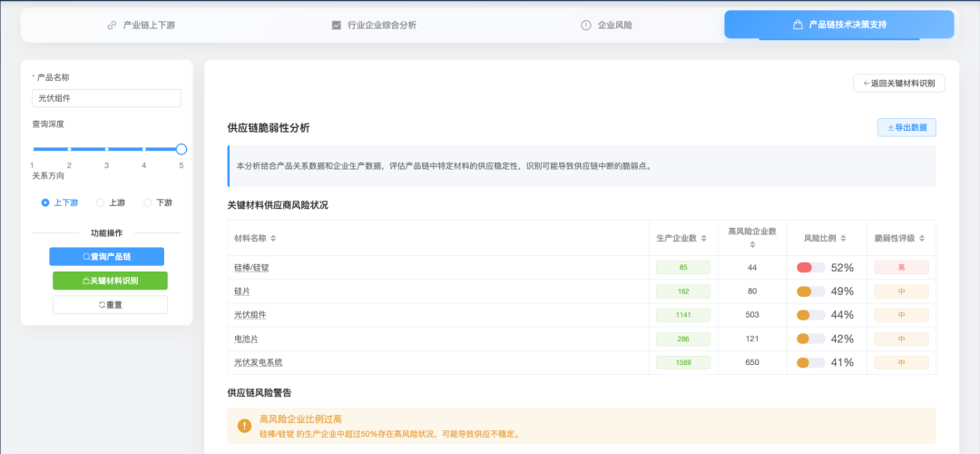Select the 下游 radio button
The height and width of the screenshot is (454, 980).
pos(148,202)
